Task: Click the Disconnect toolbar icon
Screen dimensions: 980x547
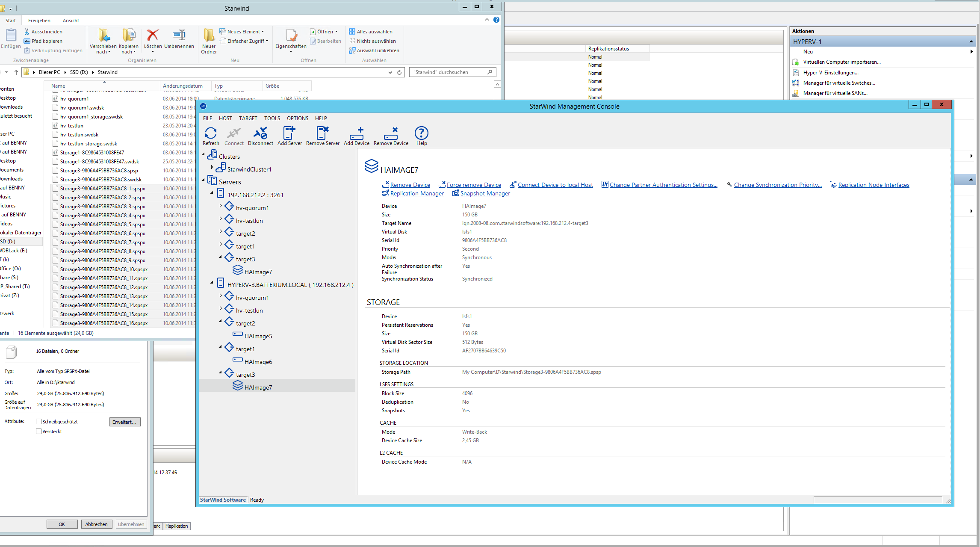Action: [x=260, y=136]
